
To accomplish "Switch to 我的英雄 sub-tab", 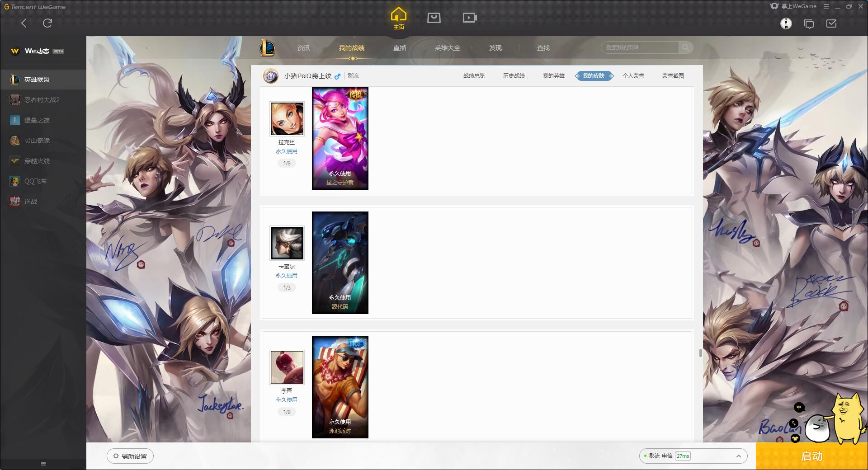I will [554, 76].
